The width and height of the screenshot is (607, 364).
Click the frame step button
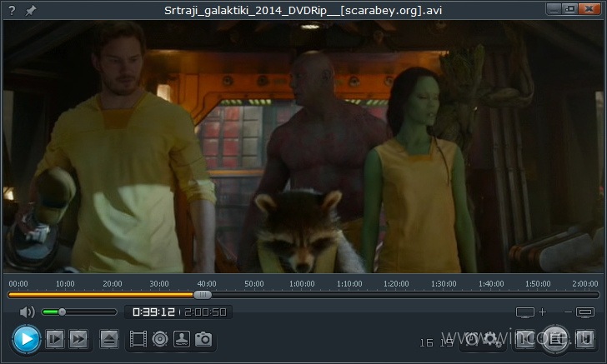(54, 339)
